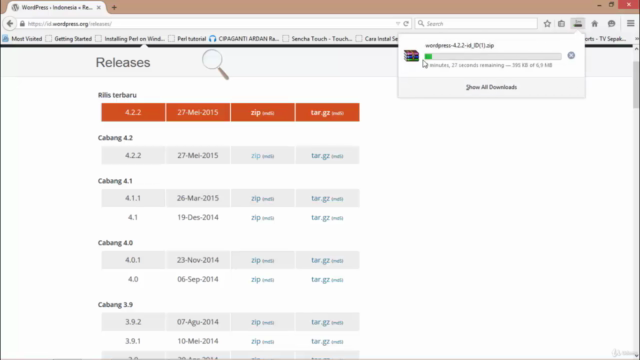Open a new tab with plus button

pyautogui.click(x=114, y=7)
